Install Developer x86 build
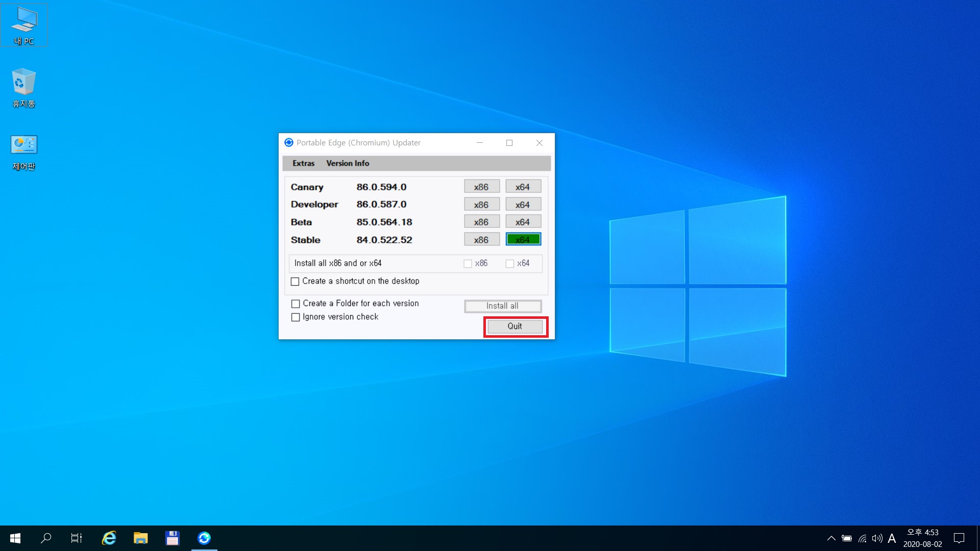The width and height of the screenshot is (980, 551). click(x=481, y=205)
